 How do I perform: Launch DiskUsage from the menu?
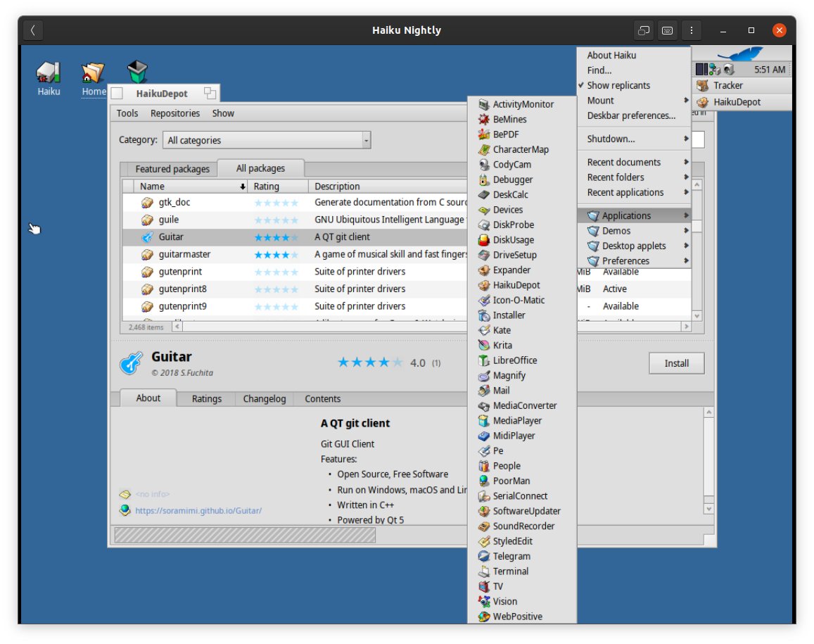pyautogui.click(x=522, y=239)
